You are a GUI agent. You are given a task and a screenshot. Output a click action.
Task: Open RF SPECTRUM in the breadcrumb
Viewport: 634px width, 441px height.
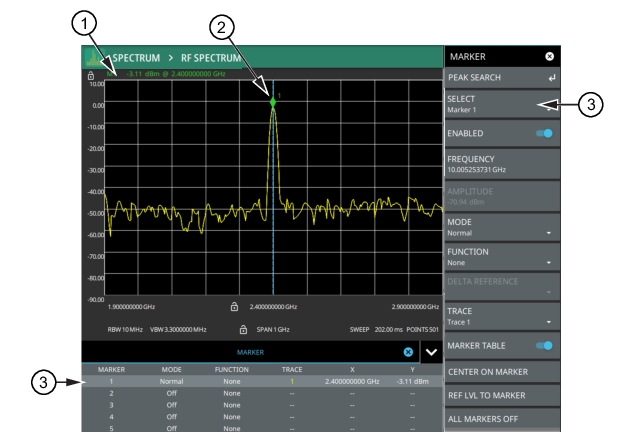pyautogui.click(x=211, y=57)
